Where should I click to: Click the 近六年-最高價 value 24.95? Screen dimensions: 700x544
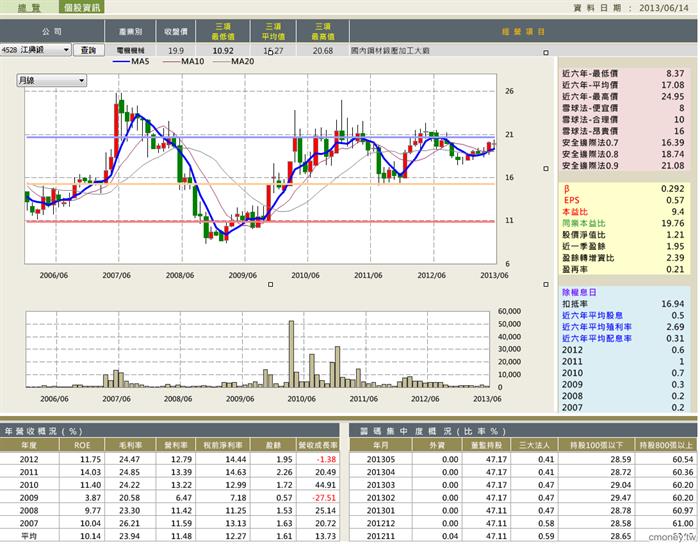tap(672, 96)
